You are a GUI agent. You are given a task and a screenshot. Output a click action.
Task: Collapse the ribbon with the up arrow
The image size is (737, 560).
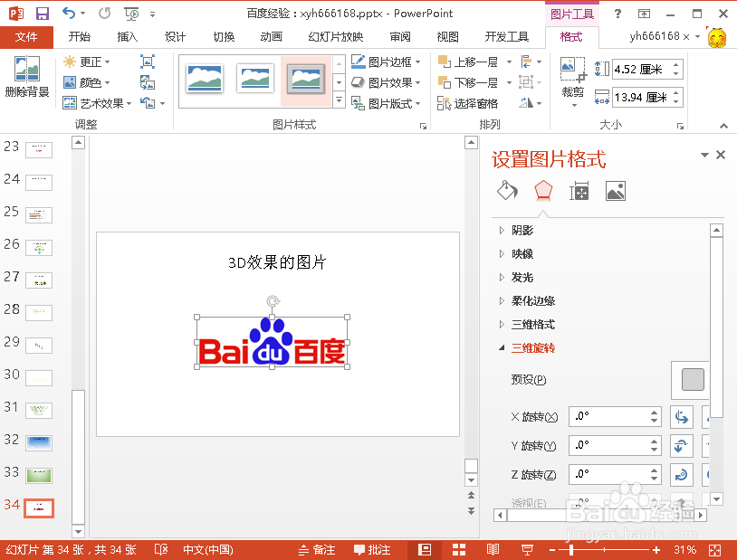[x=723, y=126]
